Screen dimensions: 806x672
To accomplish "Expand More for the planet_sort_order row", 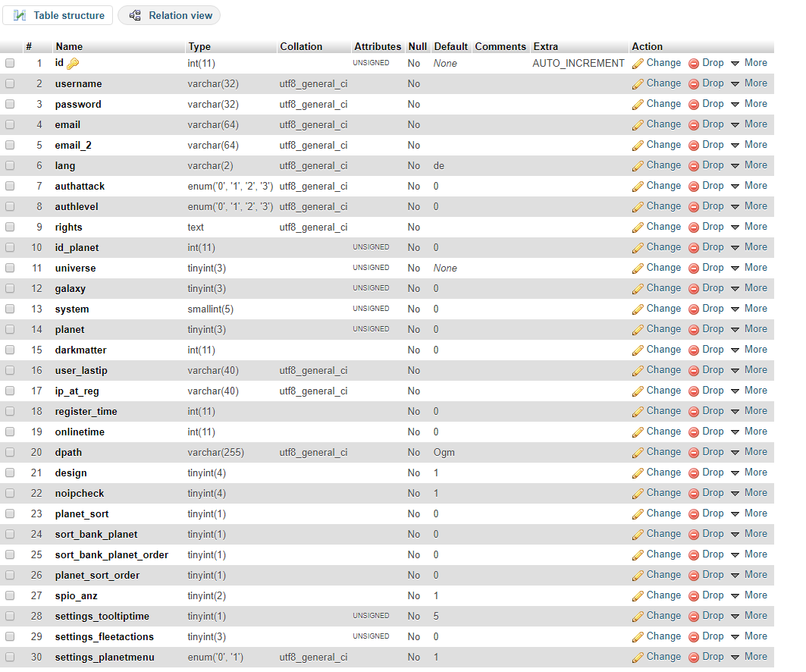I will coord(749,575).
